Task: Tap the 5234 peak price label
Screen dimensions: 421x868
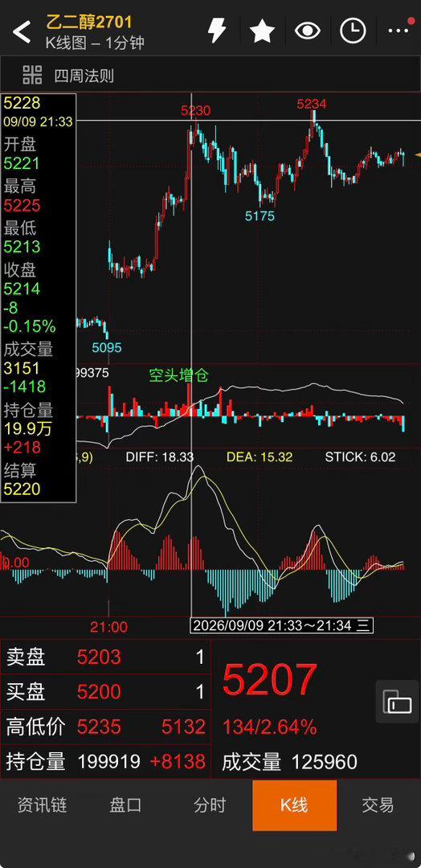Action: (312, 104)
